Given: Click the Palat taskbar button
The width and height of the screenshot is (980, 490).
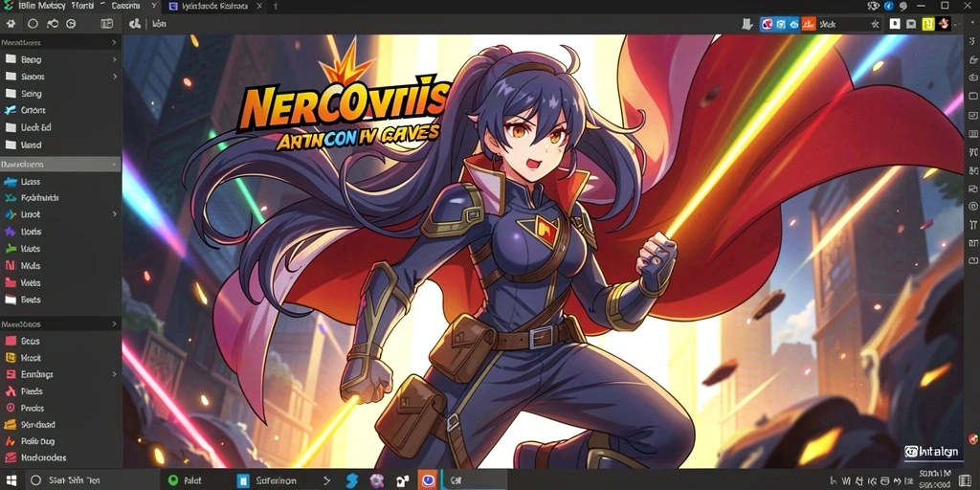Looking at the screenshot, I should 185,480.
